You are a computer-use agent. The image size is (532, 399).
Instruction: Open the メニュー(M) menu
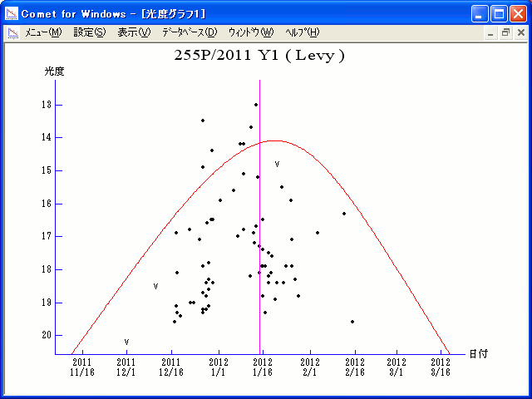point(43,32)
